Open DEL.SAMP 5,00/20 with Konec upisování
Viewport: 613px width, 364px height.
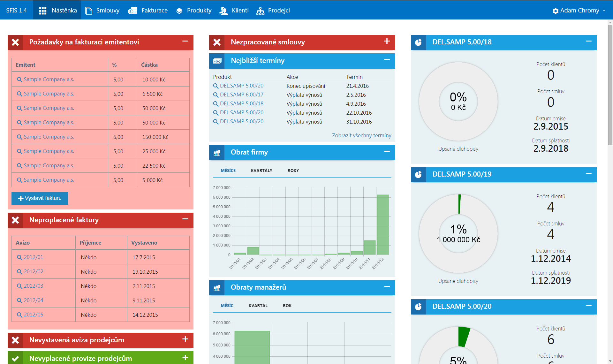coord(238,86)
